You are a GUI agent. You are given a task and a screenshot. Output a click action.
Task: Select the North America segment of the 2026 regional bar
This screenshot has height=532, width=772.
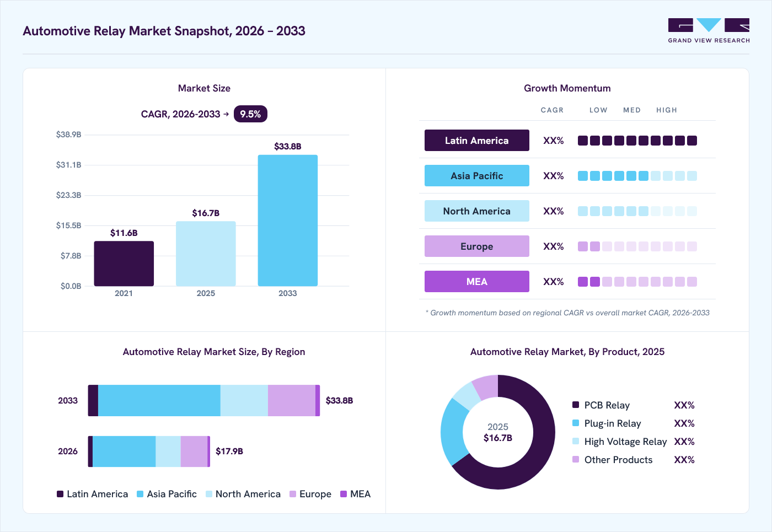coord(168,452)
